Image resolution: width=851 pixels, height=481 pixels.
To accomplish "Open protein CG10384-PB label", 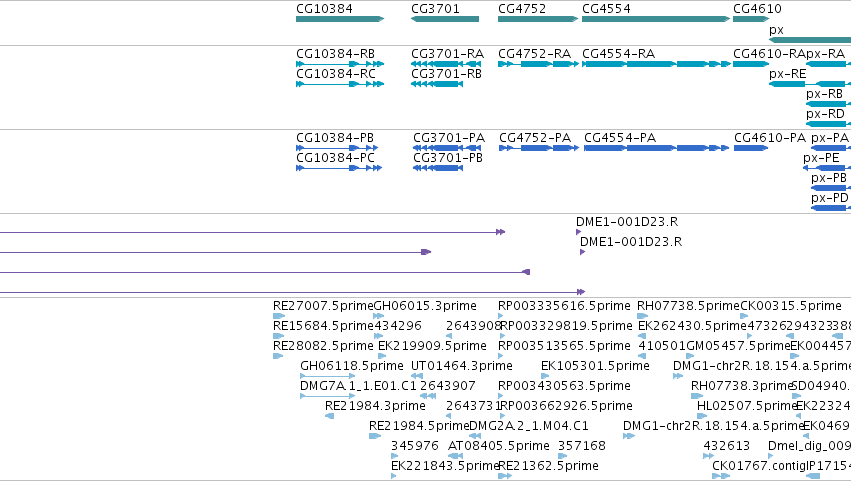I will point(335,138).
